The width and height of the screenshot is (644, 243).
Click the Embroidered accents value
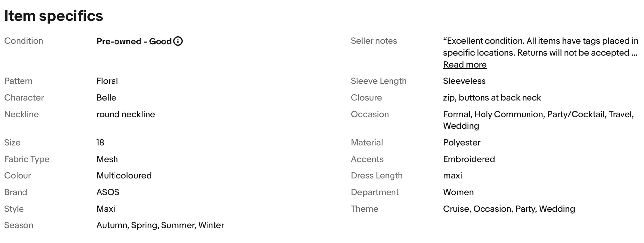click(x=469, y=159)
